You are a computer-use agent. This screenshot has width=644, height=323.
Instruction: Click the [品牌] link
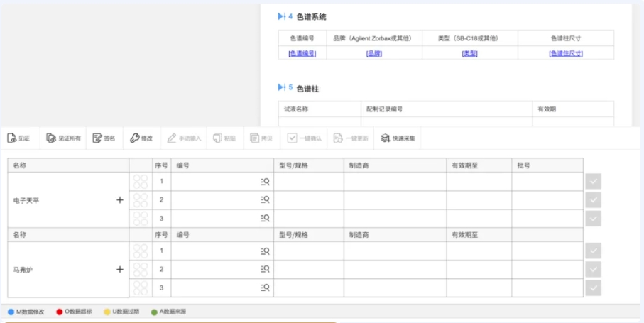(x=374, y=53)
